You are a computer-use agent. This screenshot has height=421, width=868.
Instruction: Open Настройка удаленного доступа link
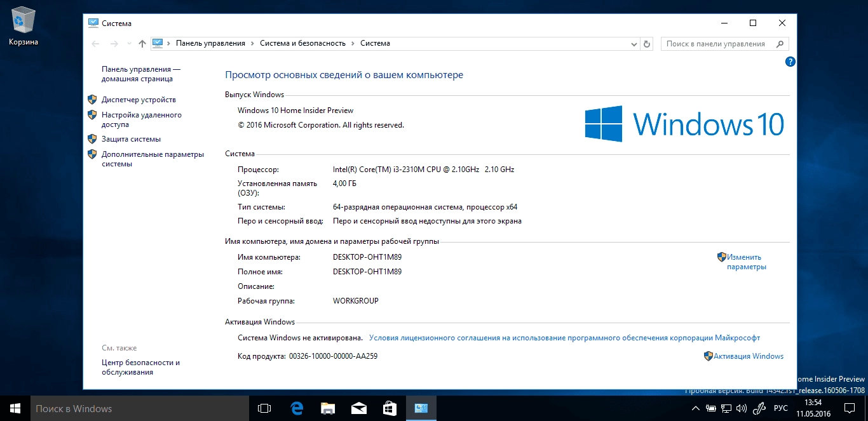click(x=142, y=119)
